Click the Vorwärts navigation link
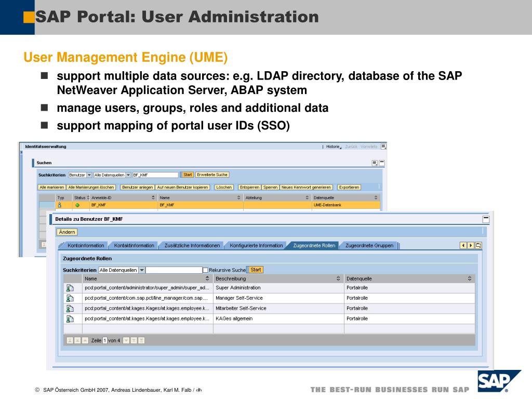The height and width of the screenshot is (399, 532). click(x=369, y=147)
